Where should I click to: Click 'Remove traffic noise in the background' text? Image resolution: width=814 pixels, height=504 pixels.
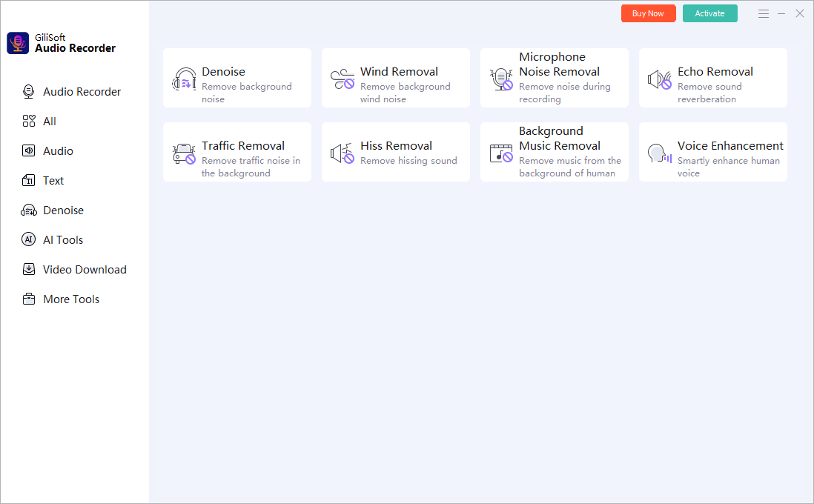251,167
